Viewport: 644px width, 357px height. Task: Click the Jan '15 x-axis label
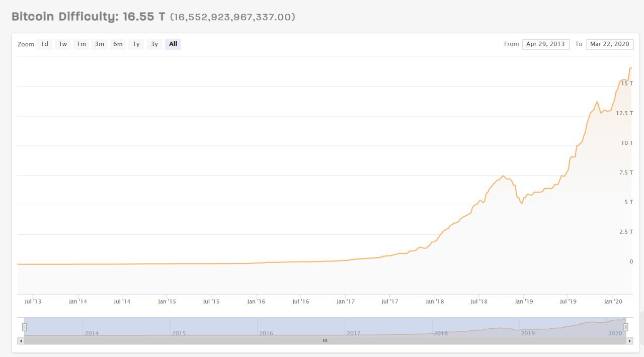(x=167, y=302)
